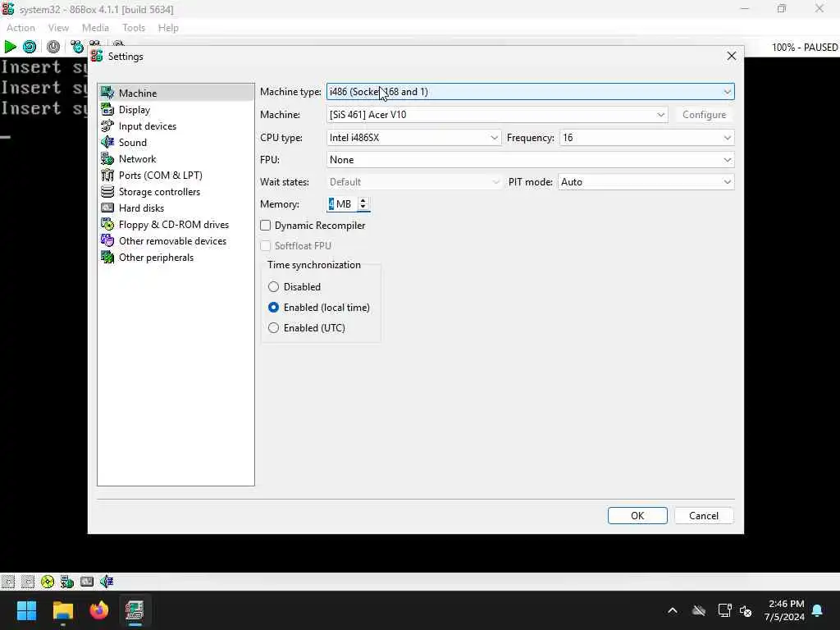Image resolution: width=840 pixels, height=630 pixels.
Task: Click OK to save settings
Action: pyautogui.click(x=637, y=516)
